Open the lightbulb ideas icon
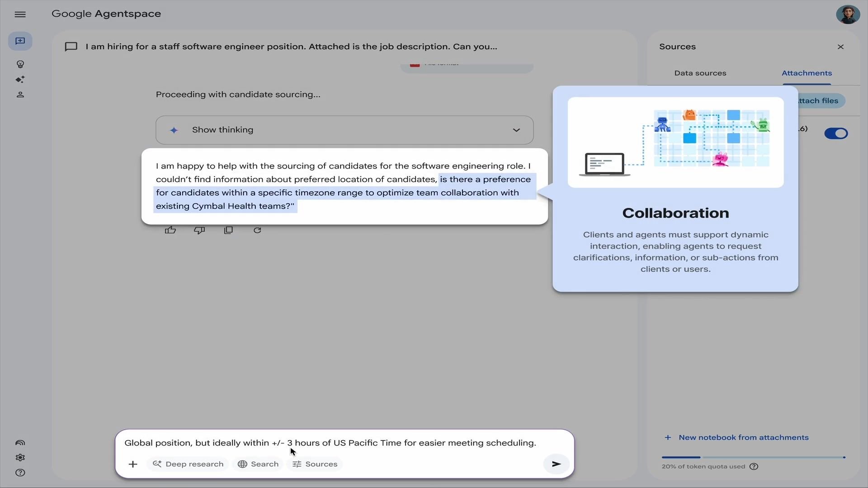Image resolution: width=868 pixels, height=488 pixels. (x=20, y=64)
